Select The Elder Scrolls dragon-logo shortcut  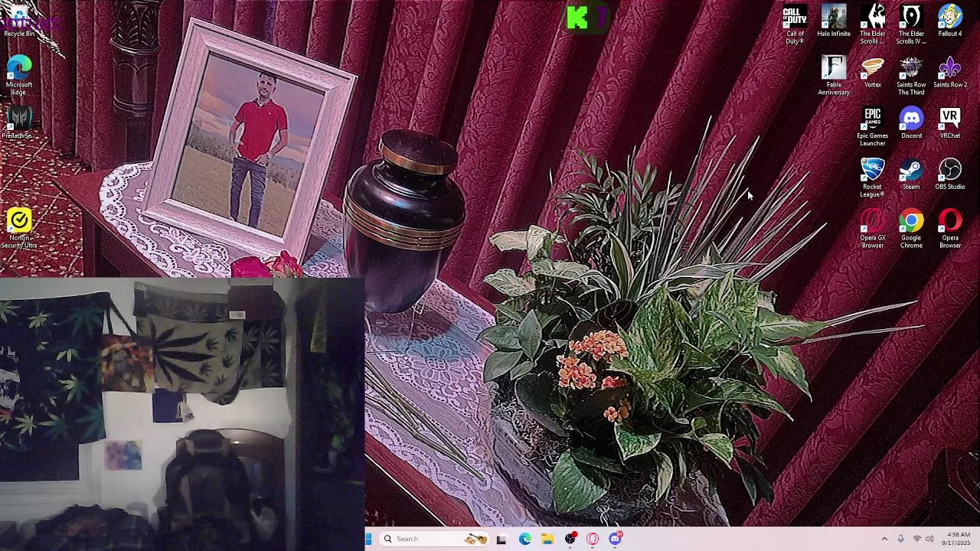tap(873, 24)
